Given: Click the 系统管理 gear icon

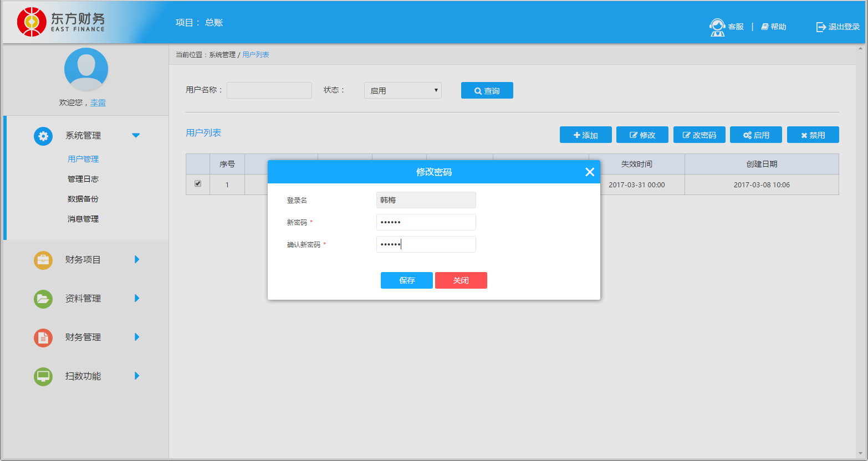Looking at the screenshot, I should 43,136.
